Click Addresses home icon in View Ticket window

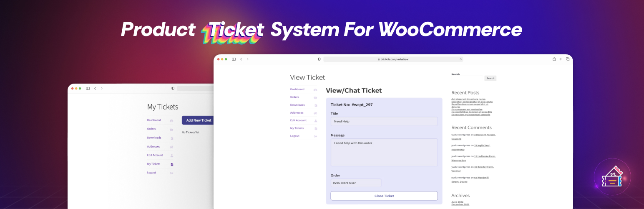point(315,113)
